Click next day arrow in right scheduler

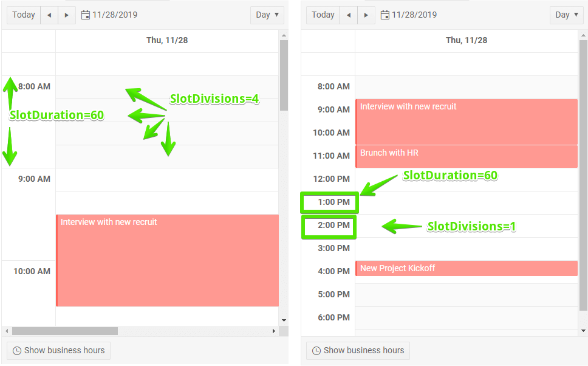[366, 15]
